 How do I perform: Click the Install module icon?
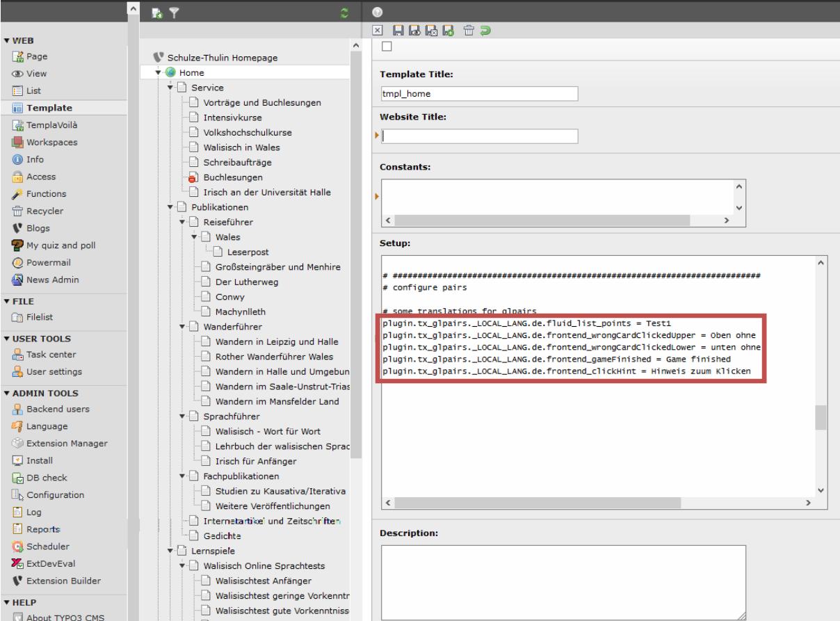(19, 460)
